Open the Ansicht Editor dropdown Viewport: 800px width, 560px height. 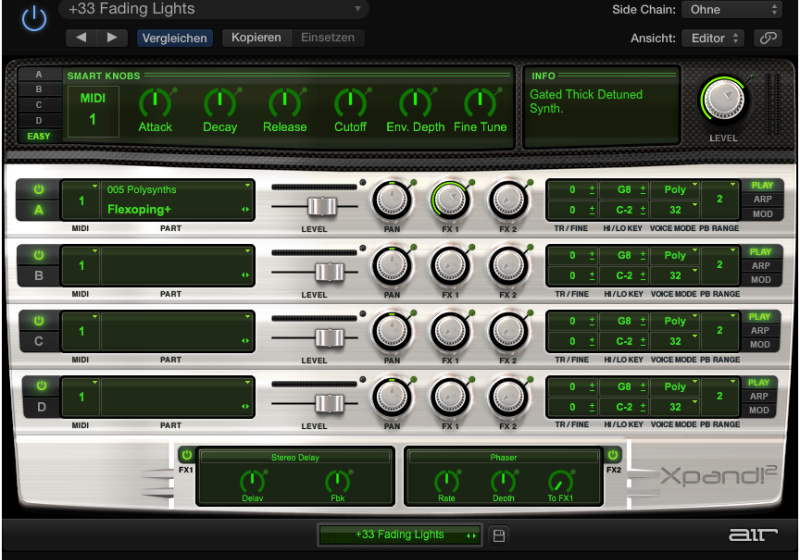point(713,38)
